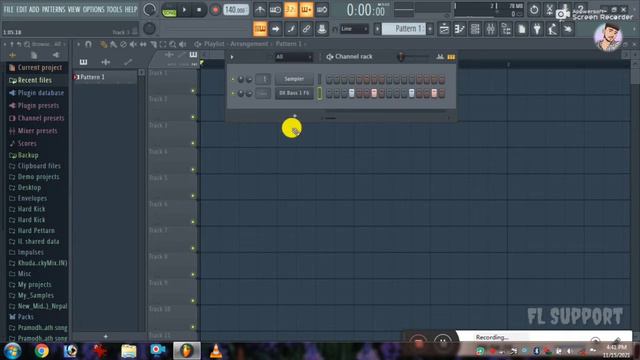Viewport: 640px width, 360px height.
Task: Open the Piano roll view icon
Action: (x=460, y=29)
